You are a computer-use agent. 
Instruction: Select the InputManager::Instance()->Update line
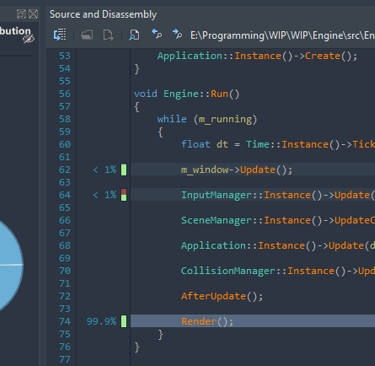(253, 195)
